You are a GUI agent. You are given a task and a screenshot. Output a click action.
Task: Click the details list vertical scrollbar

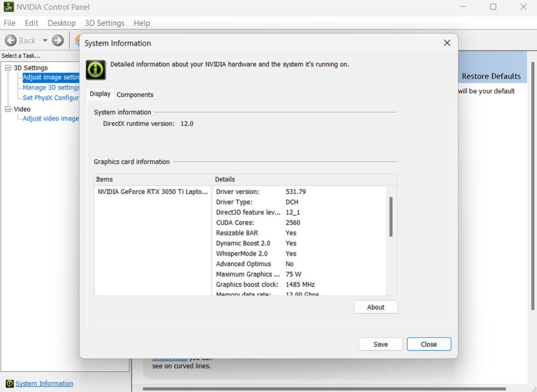(x=391, y=217)
